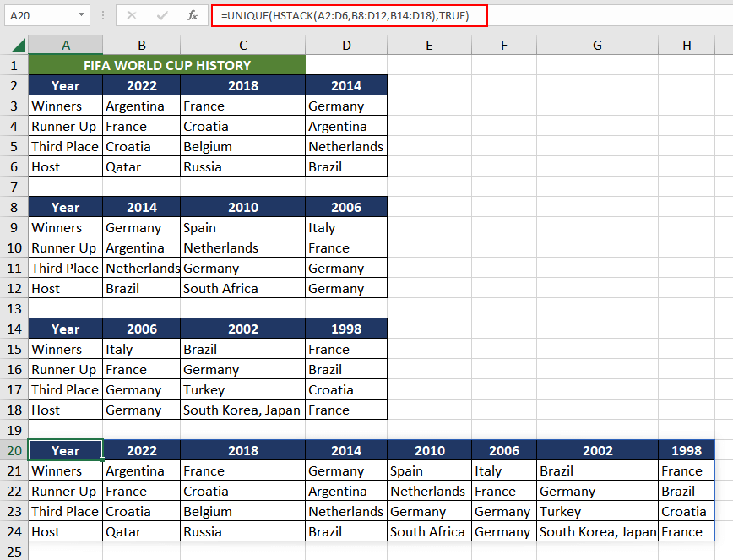Click the 1998 header cell in row 20
The height and width of the screenshot is (560, 733).
point(687,450)
